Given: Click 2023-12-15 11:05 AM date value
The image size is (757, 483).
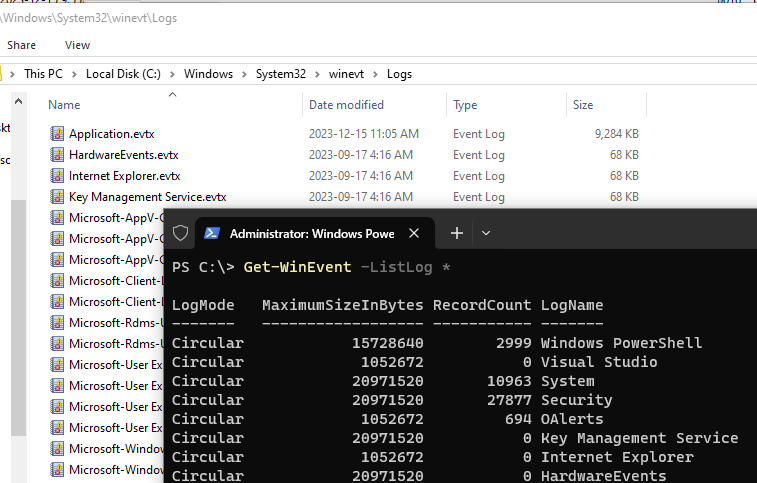Looking at the screenshot, I should (364, 134).
